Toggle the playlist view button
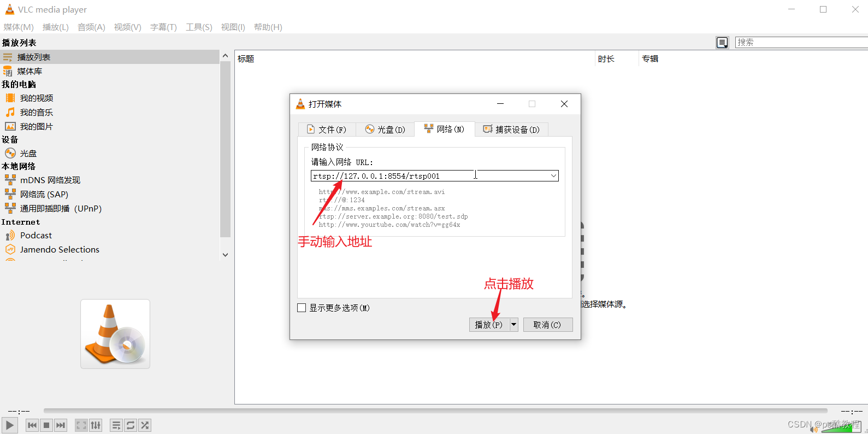 (116, 425)
